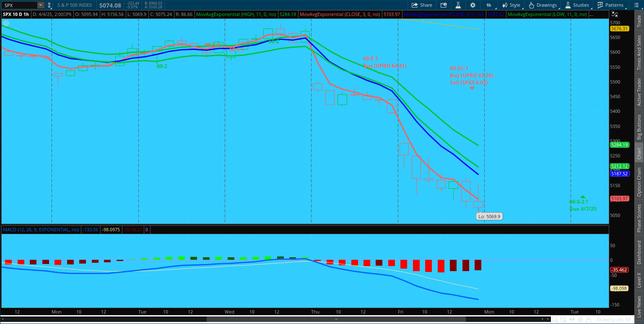644x324 pixels.
Task: Click the news/alert window icon beside Share
Action: (x=444, y=5)
